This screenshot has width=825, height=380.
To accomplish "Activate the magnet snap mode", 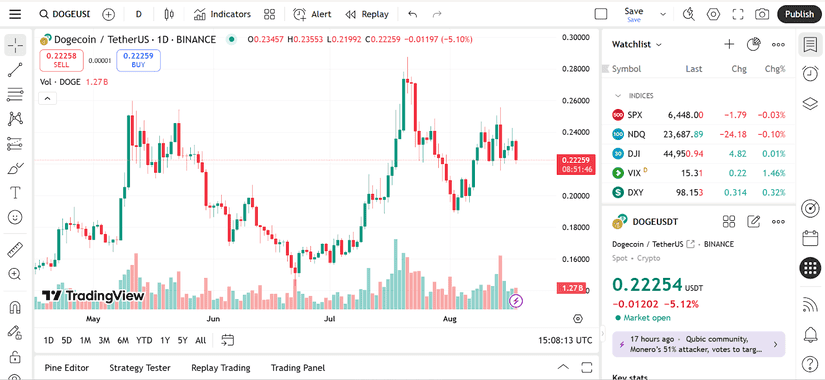I will 15,307.
